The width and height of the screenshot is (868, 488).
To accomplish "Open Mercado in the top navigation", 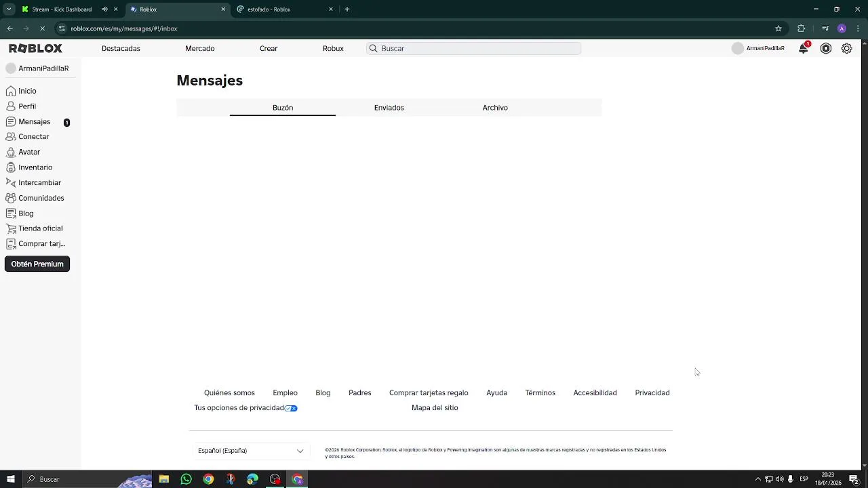I will coord(200,49).
